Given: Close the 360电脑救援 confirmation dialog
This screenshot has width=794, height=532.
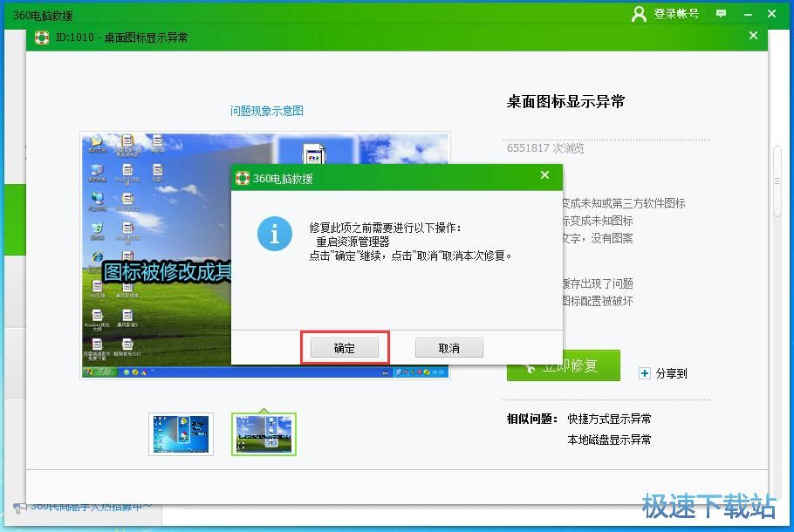Looking at the screenshot, I should coord(544,175).
